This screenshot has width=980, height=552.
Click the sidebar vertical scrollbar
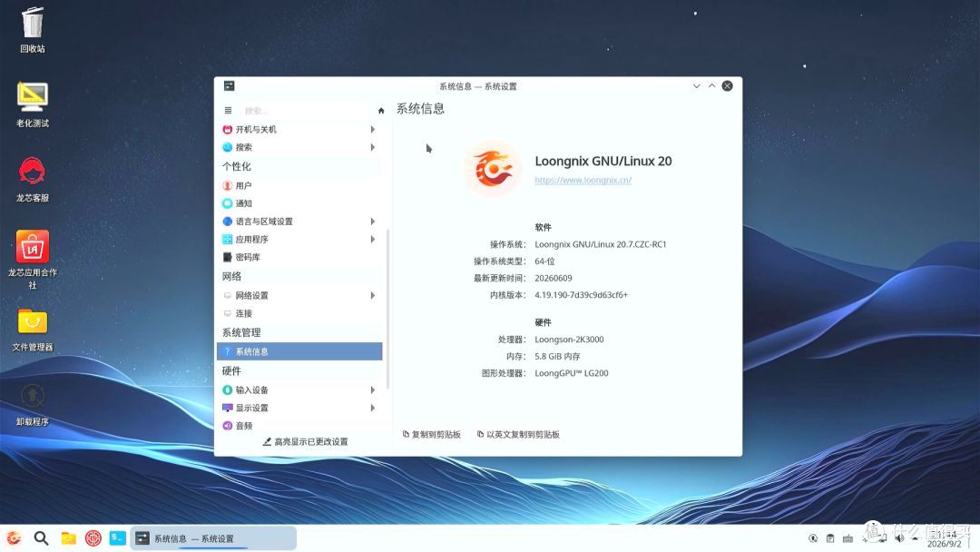pos(388,310)
